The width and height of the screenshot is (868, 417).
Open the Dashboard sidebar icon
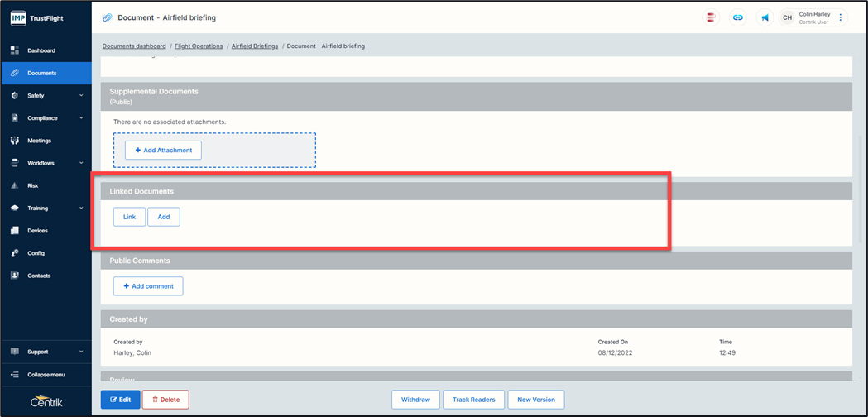[x=15, y=50]
